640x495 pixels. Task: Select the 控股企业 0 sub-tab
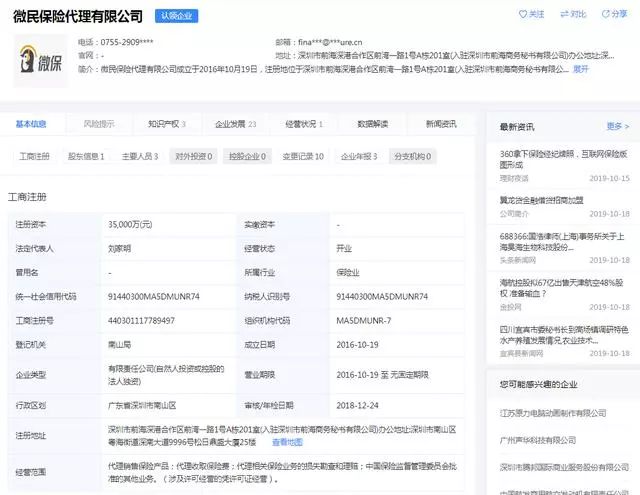coord(247,156)
